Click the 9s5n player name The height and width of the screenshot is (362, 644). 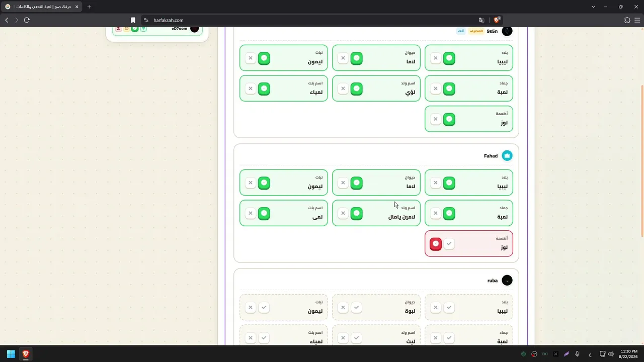(492, 31)
